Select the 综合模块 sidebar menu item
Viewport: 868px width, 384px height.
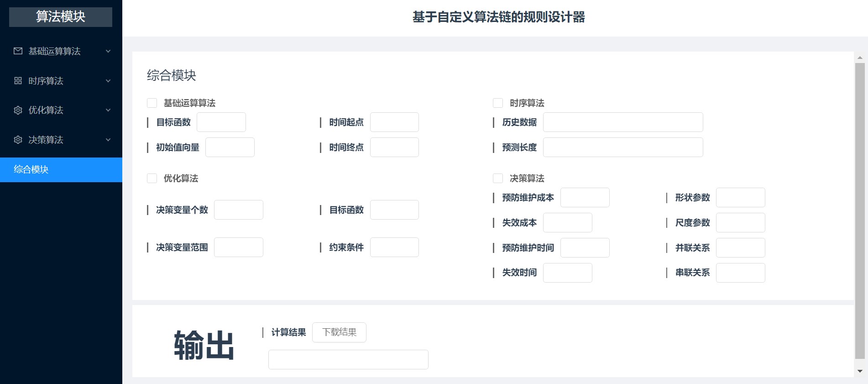(61, 169)
